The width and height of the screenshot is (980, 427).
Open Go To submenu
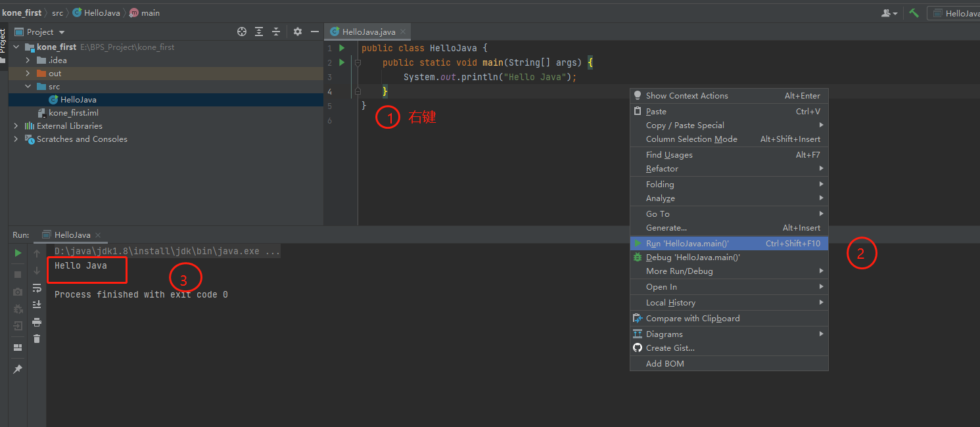tap(729, 214)
